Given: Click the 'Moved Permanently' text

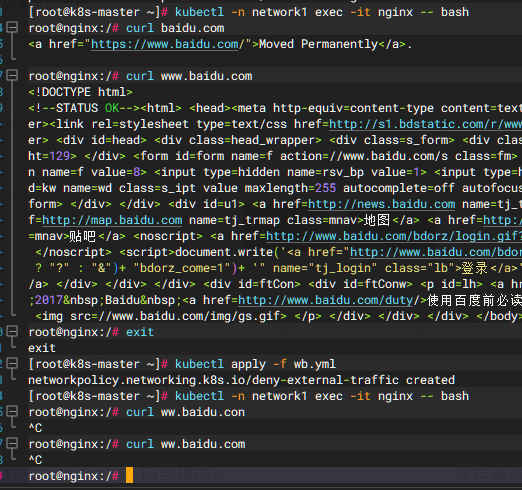Looking at the screenshot, I should tap(318, 44).
